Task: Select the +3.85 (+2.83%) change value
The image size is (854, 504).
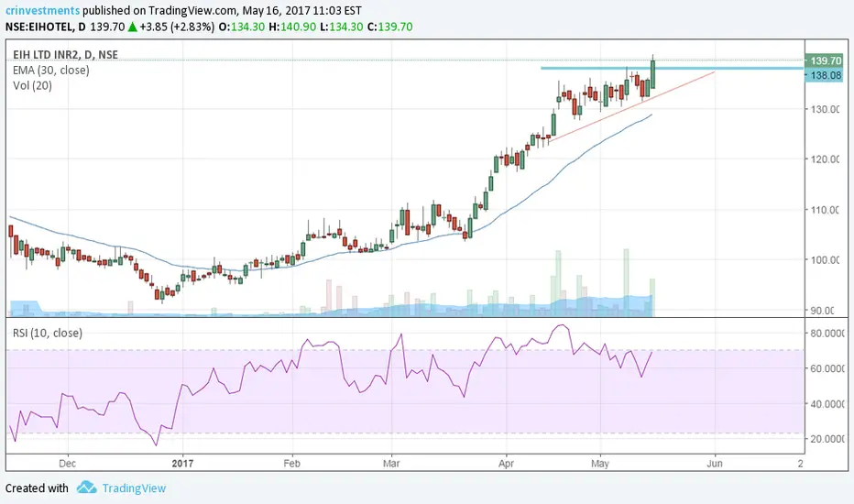Action: (177, 27)
